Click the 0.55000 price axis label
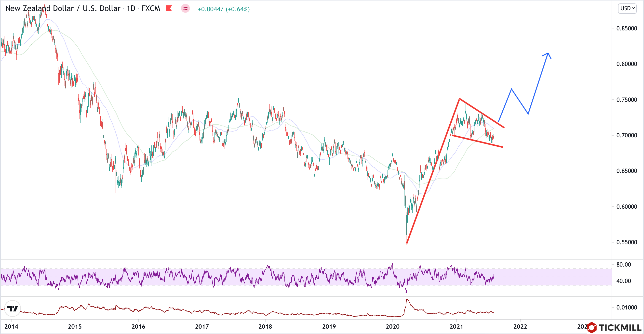Screen dimensions: 644x334 (627, 242)
